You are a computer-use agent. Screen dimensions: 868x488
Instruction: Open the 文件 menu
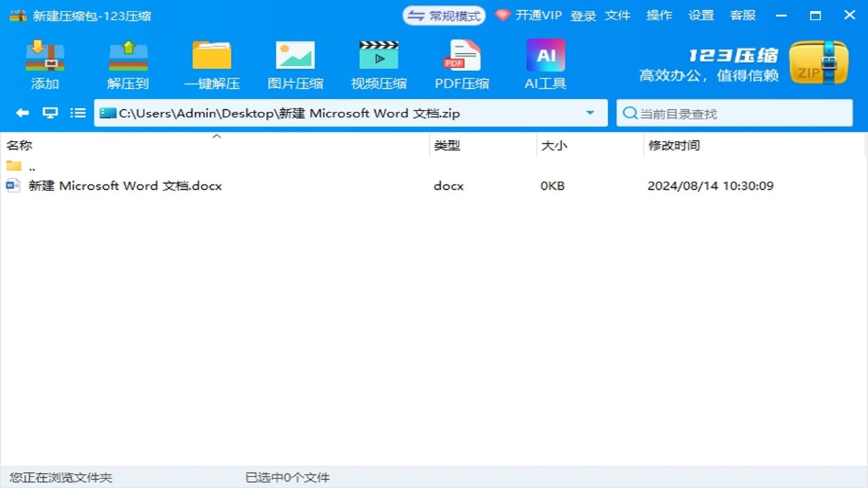618,15
